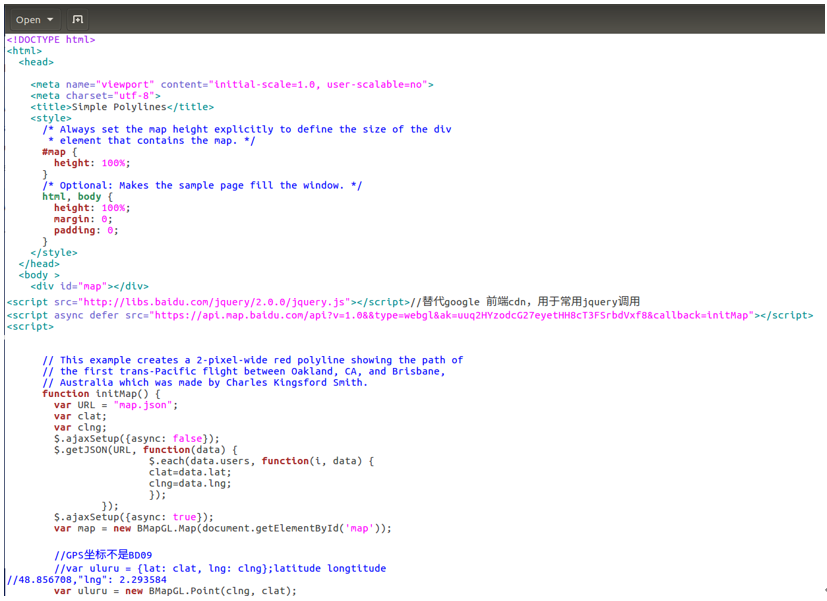Image resolution: width=827 pixels, height=601 pixels.
Task: Click the '#map {' selector line
Action: pos(59,152)
